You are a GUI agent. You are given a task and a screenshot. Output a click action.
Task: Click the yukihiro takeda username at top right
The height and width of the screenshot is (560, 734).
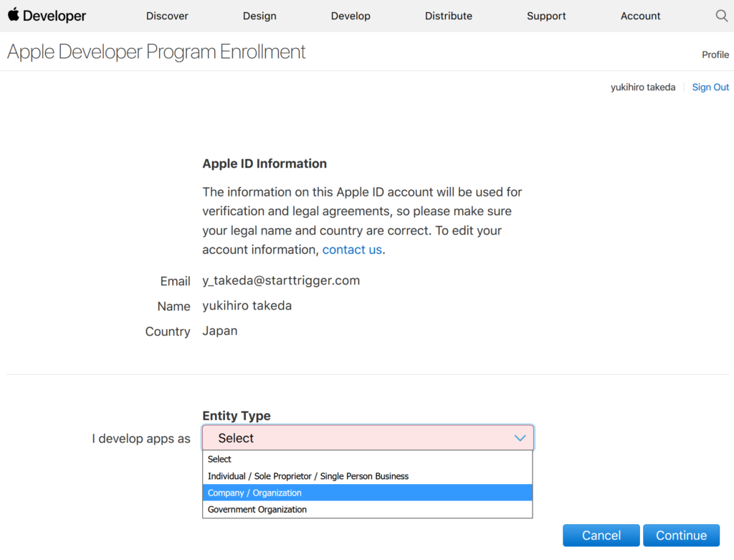pyautogui.click(x=643, y=87)
